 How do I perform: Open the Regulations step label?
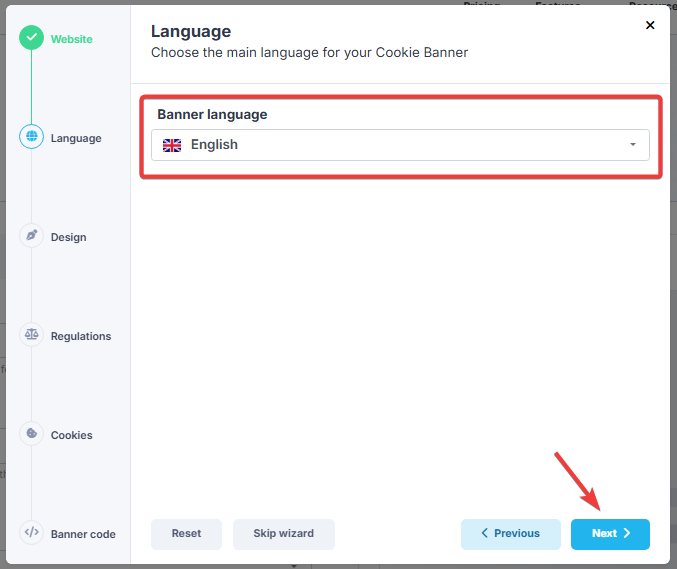point(81,336)
